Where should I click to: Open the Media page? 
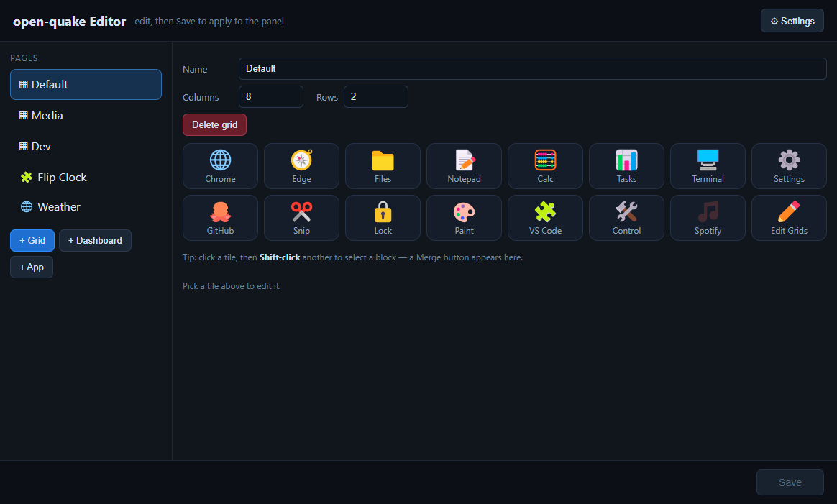[x=86, y=115]
